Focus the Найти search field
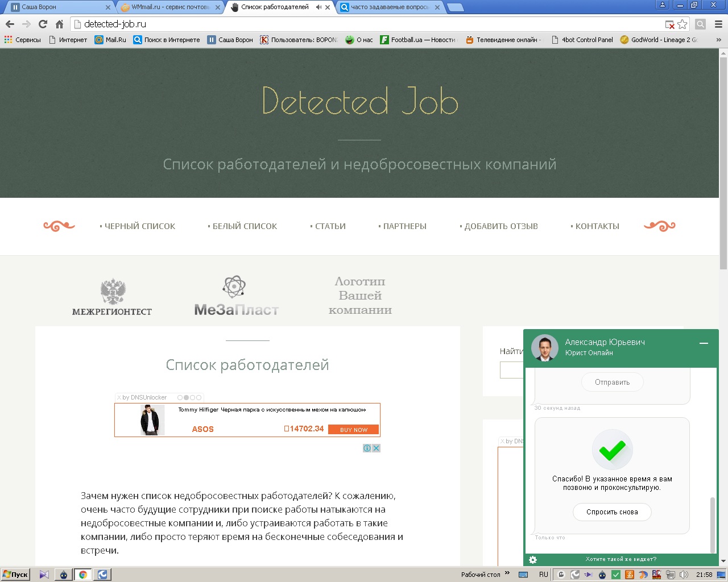This screenshot has height=582, width=728. 511,370
